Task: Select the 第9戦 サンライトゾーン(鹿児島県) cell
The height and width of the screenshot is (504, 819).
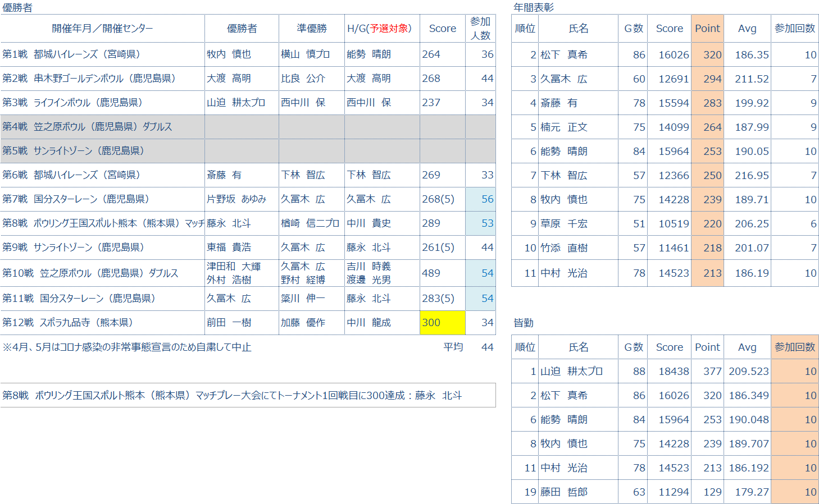Action: [x=102, y=248]
